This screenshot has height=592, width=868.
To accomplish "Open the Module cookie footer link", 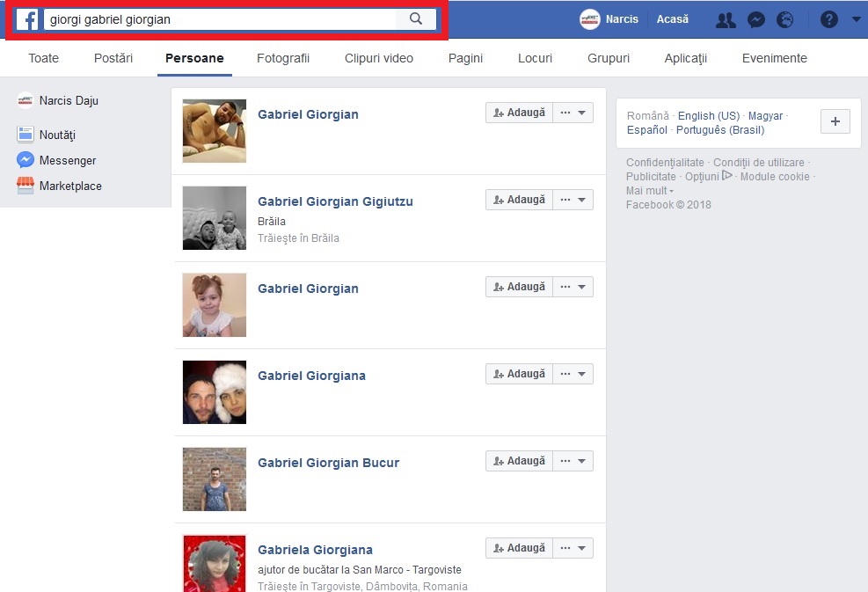I will coord(775,177).
